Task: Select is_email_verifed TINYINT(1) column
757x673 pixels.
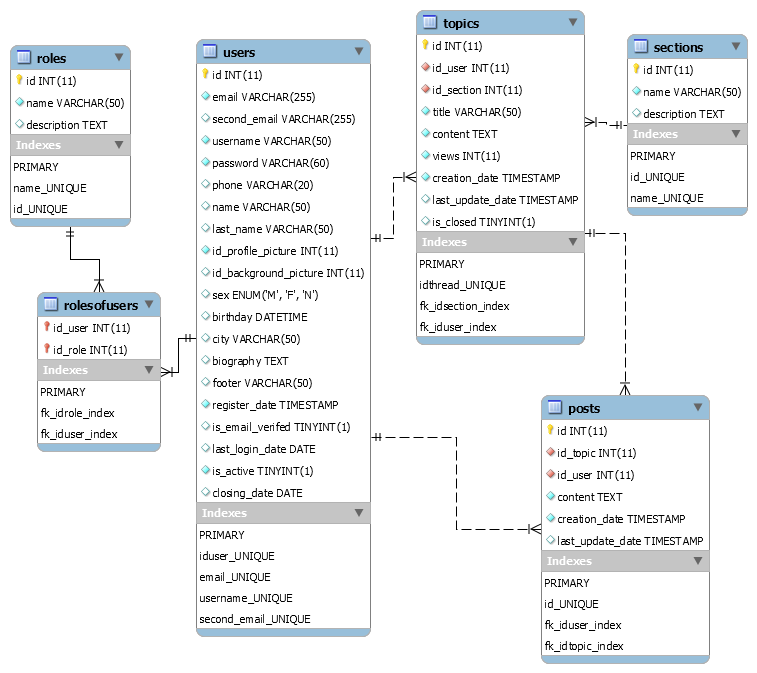Action: 283,427
